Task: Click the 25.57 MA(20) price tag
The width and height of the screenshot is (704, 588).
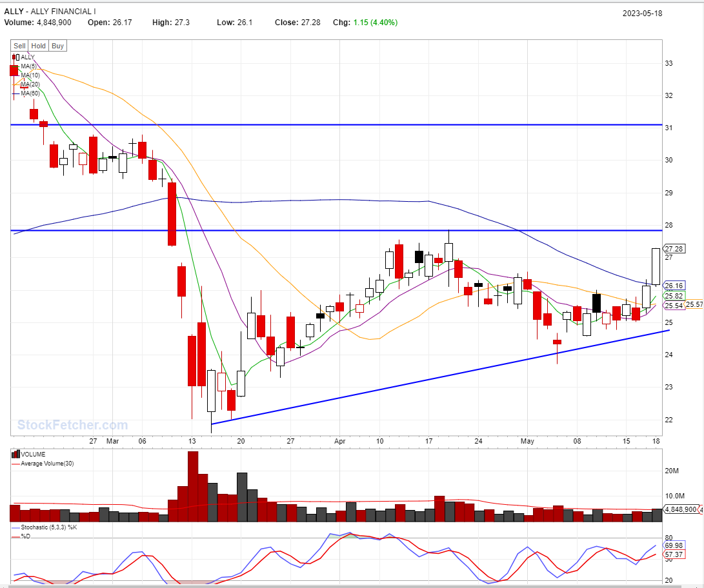Action: pyautogui.click(x=694, y=304)
